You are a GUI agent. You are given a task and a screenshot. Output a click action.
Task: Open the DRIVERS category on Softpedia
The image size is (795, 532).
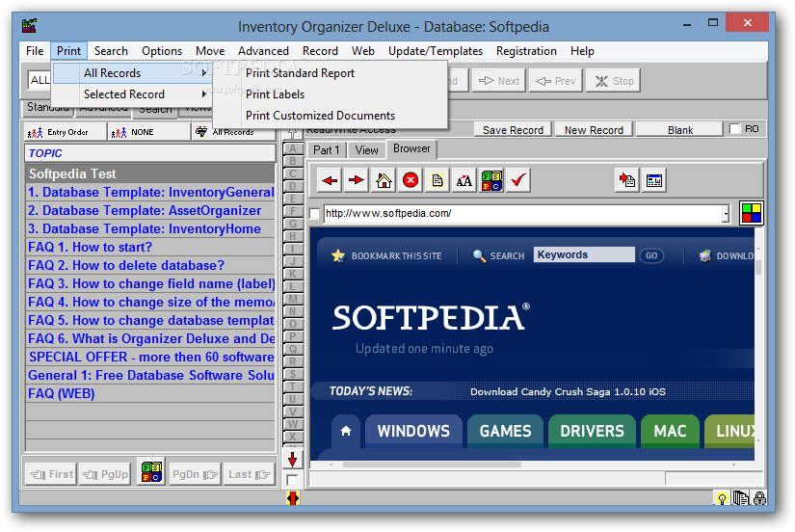coord(592,431)
